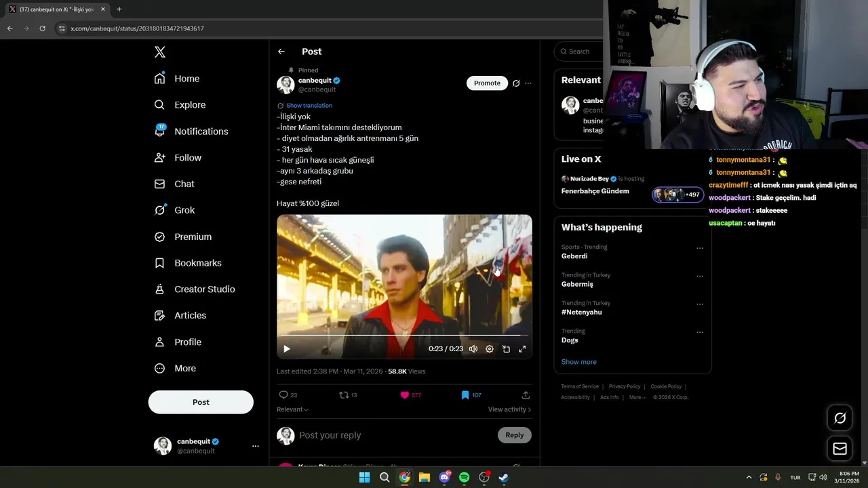Open a new browser tab

(x=119, y=9)
